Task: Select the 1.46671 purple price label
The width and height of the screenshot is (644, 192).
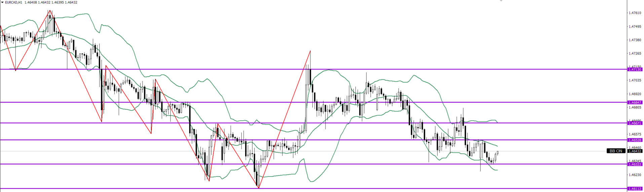Action: click(x=635, y=123)
